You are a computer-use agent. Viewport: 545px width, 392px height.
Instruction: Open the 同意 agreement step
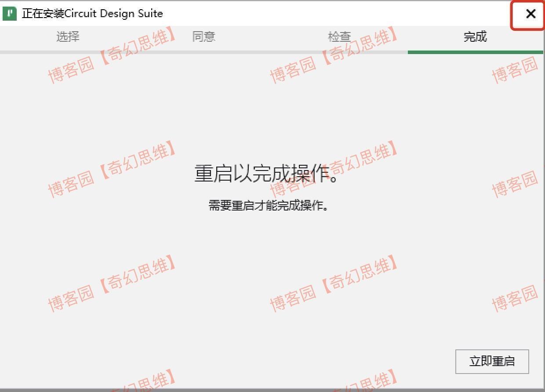[x=204, y=37]
